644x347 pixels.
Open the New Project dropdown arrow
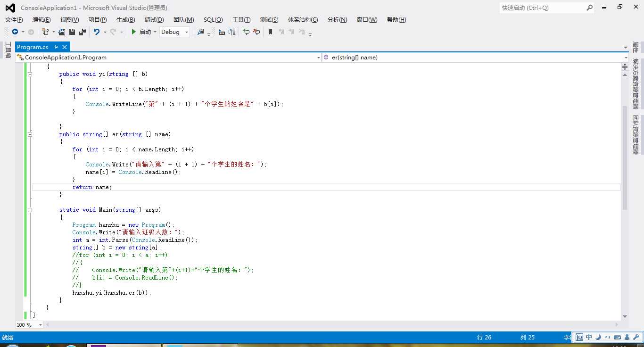click(53, 32)
